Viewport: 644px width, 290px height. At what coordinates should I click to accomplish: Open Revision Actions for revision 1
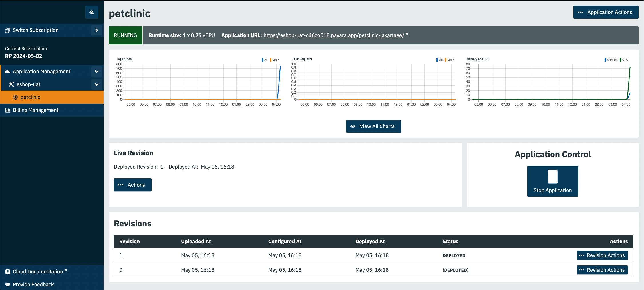click(x=602, y=255)
